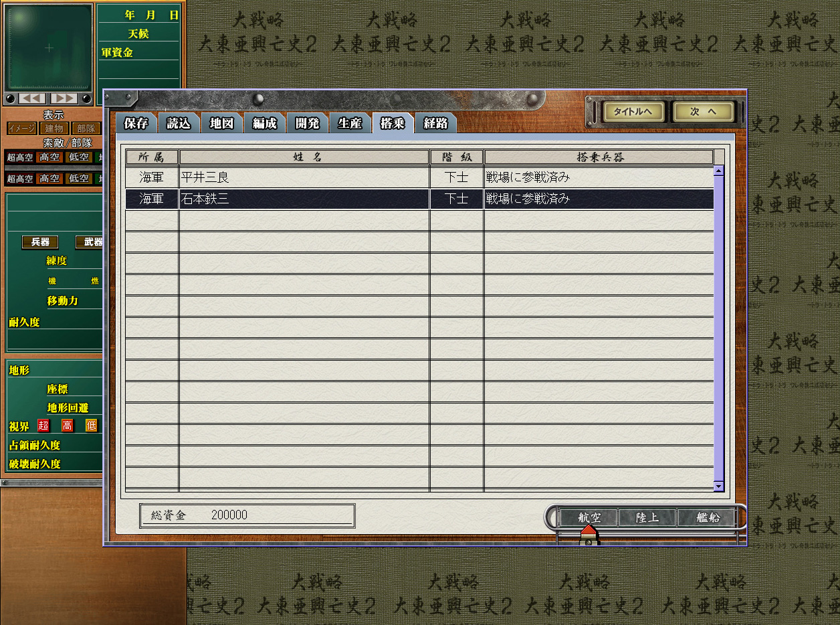Click the 破壊耐久度 label in terrain panel
840x625 pixels.
(x=34, y=464)
